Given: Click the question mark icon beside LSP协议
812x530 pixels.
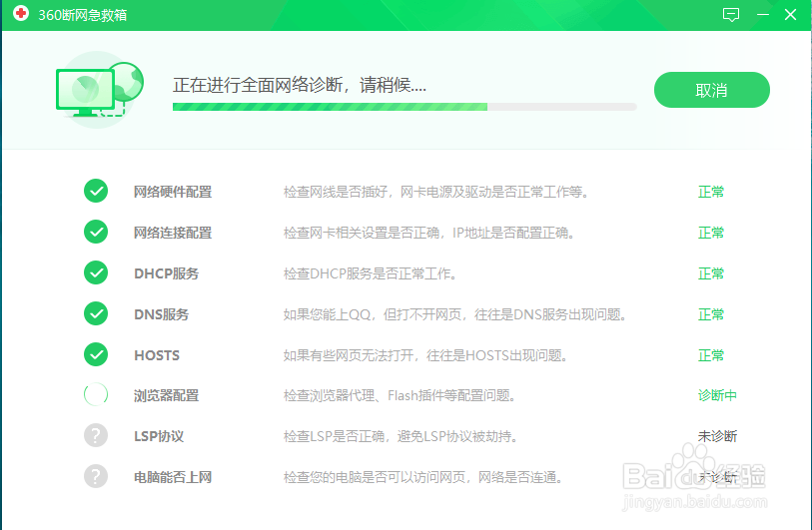Looking at the screenshot, I should 96,436.
